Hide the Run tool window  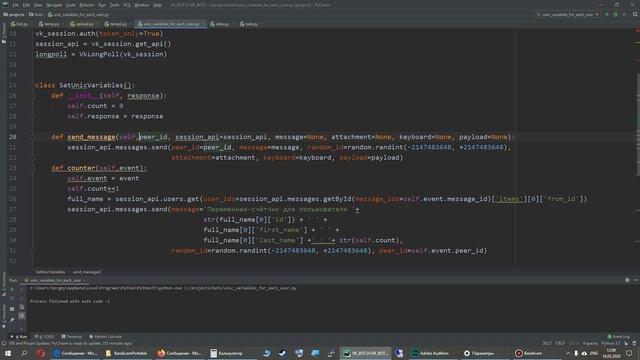click(636, 280)
